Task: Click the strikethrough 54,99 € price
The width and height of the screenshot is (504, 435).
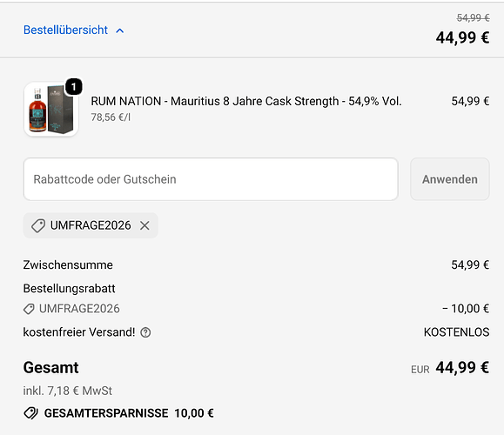Action: [474, 17]
